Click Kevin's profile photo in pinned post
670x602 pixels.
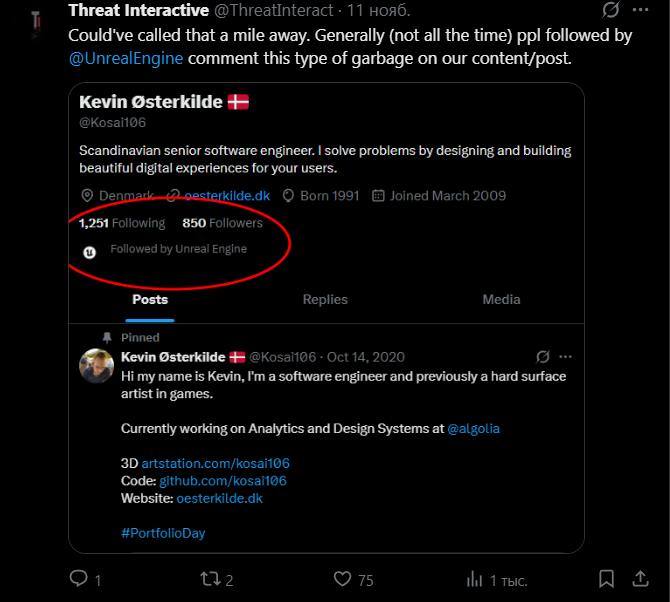coord(96,366)
